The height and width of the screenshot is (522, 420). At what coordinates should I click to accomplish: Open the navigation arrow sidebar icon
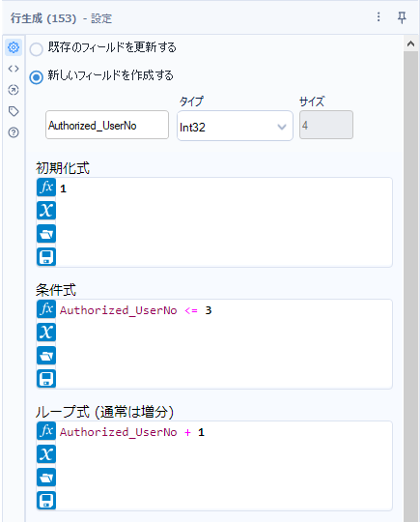coord(14,90)
